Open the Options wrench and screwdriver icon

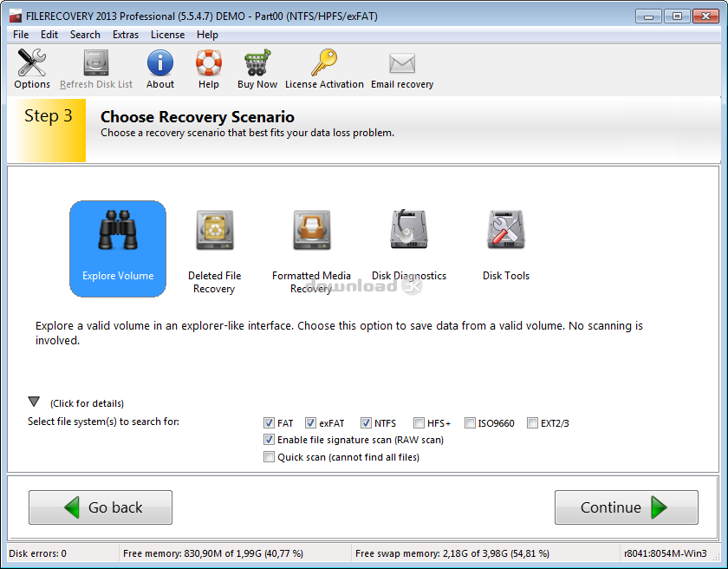[x=31, y=62]
